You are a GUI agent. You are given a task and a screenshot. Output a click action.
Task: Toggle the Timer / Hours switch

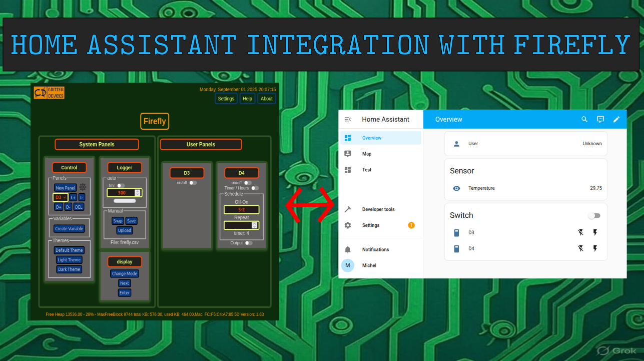[255, 188]
